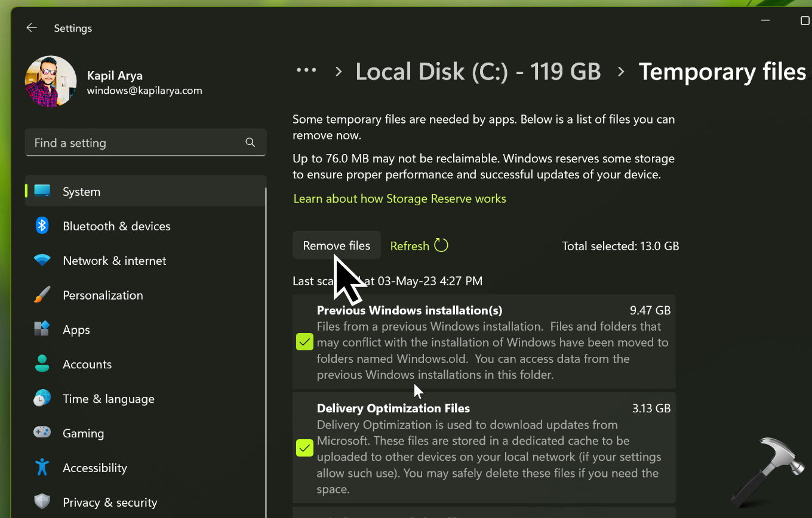Image resolution: width=812 pixels, height=518 pixels.
Task: Click Kapil Arya profile picture
Action: click(51, 82)
